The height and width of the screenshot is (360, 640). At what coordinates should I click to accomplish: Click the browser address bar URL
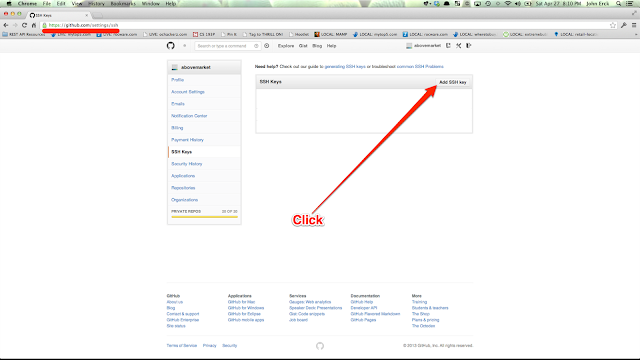pos(83,25)
